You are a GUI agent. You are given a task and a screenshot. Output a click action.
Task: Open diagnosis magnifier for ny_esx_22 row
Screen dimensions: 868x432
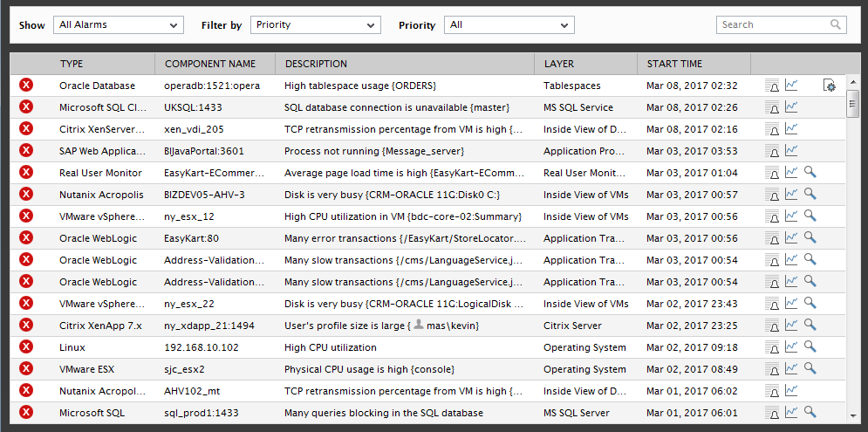pos(810,303)
